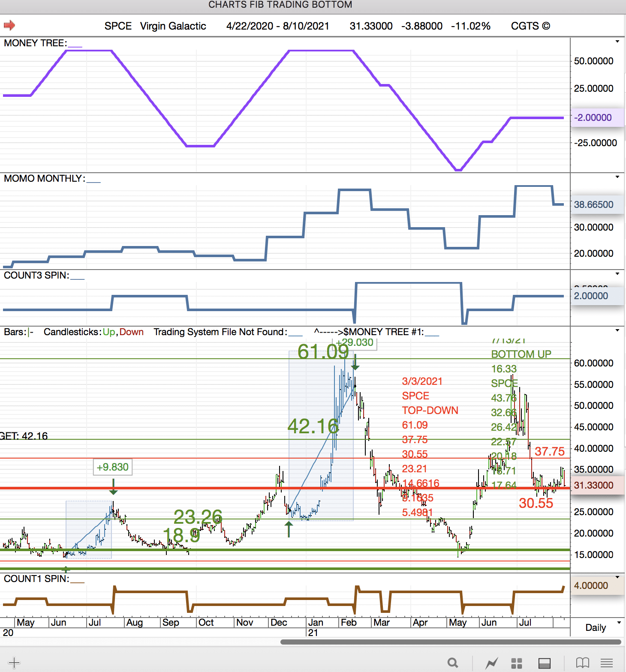
Task: Click the Feb month label on time axis
Action: point(349,622)
